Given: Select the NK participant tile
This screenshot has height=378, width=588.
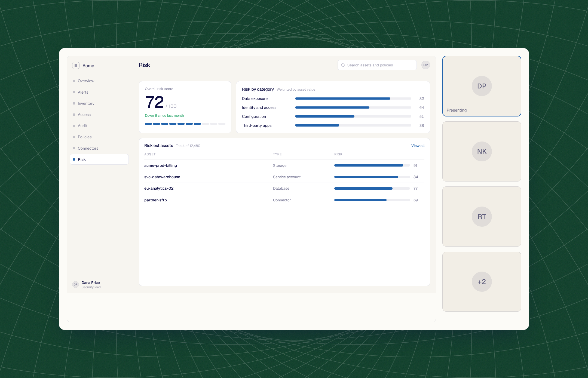Looking at the screenshot, I should click(x=482, y=151).
